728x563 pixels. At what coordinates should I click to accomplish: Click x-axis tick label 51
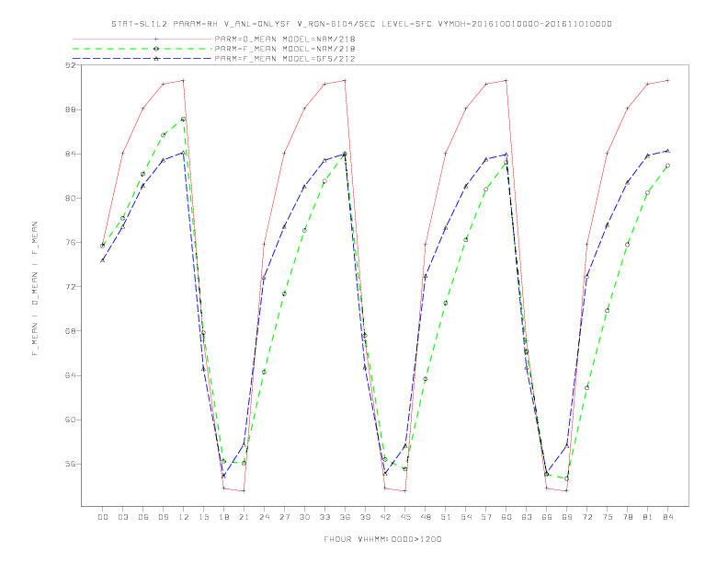coord(446,517)
